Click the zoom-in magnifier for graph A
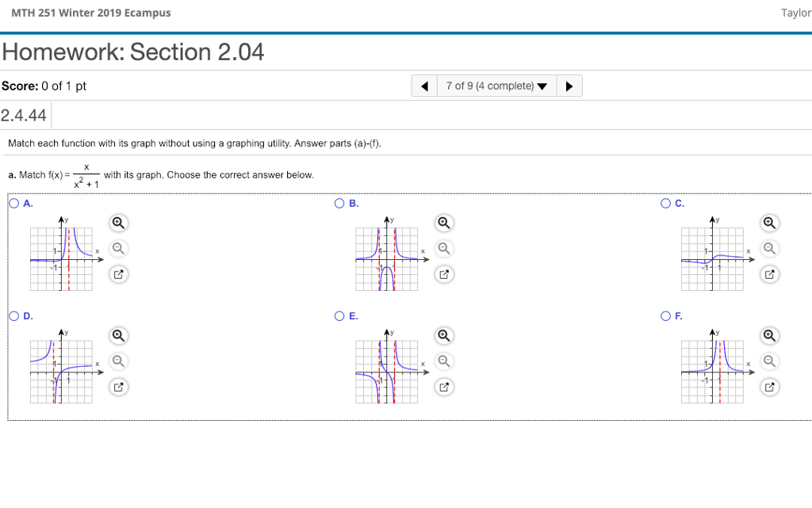 coord(117,223)
